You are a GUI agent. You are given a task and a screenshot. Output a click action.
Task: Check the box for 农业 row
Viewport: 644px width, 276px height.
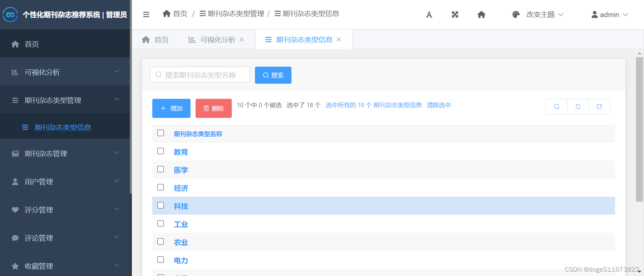point(161,241)
